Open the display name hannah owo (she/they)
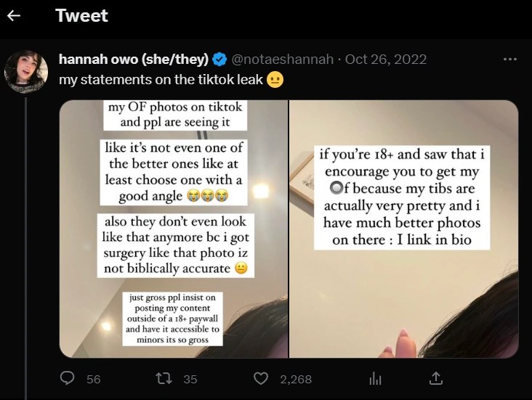This screenshot has width=532, height=400. [x=134, y=60]
